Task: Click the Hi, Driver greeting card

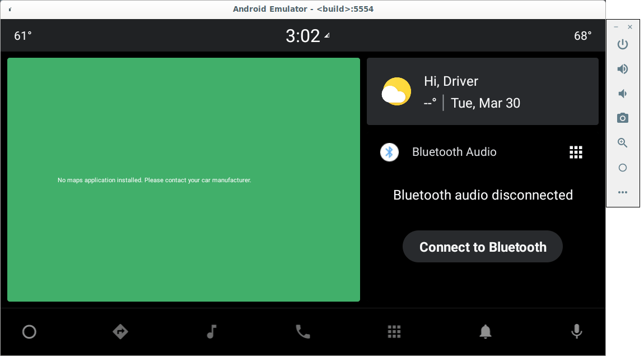Action: point(483,91)
